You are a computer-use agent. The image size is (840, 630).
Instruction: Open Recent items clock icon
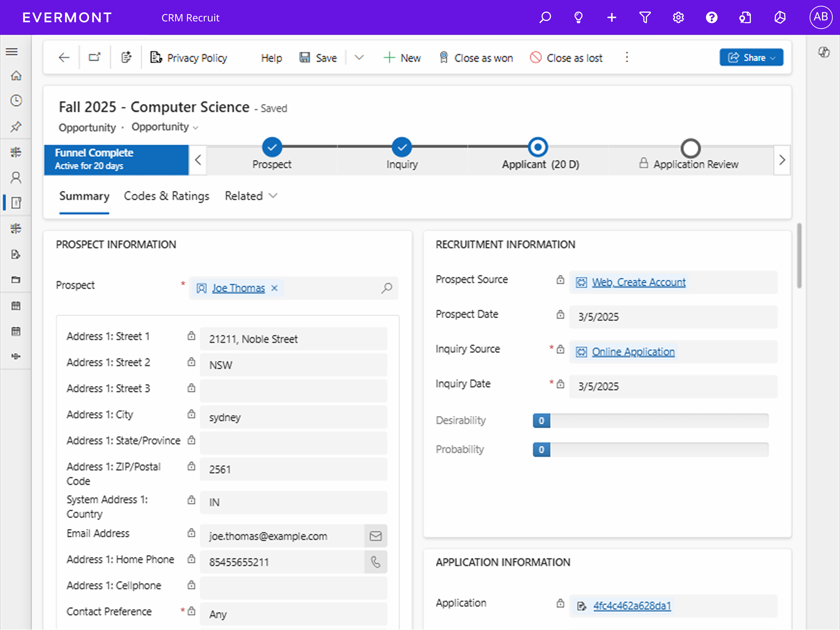coord(16,101)
